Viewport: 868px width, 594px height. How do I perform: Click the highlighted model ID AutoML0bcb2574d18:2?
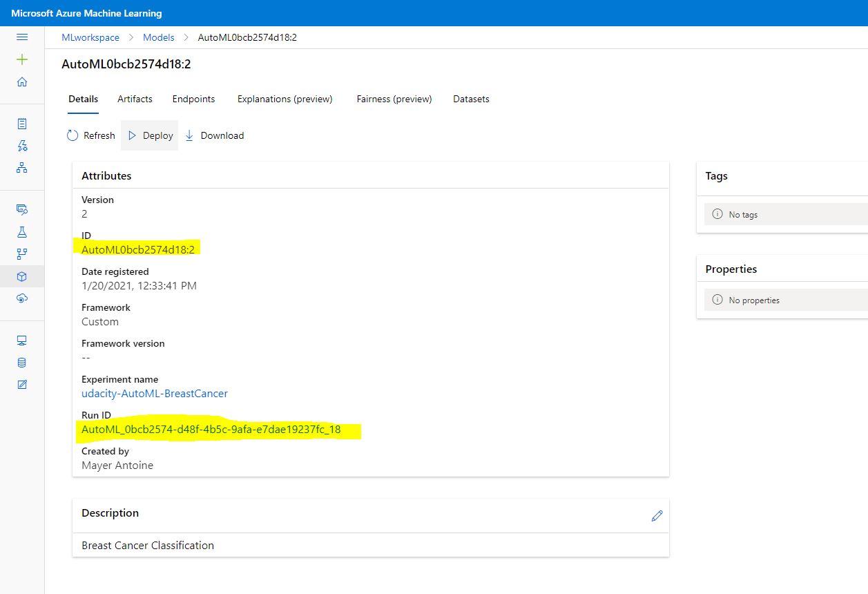[138, 250]
